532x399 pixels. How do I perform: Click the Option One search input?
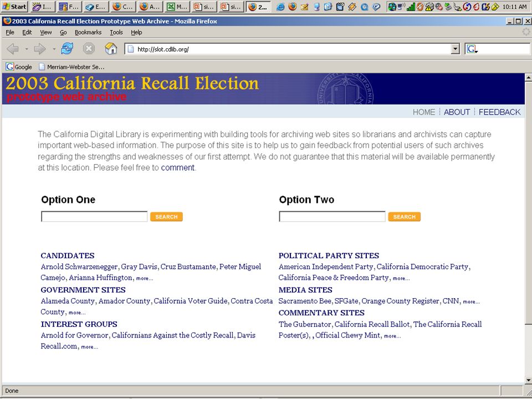(x=94, y=217)
